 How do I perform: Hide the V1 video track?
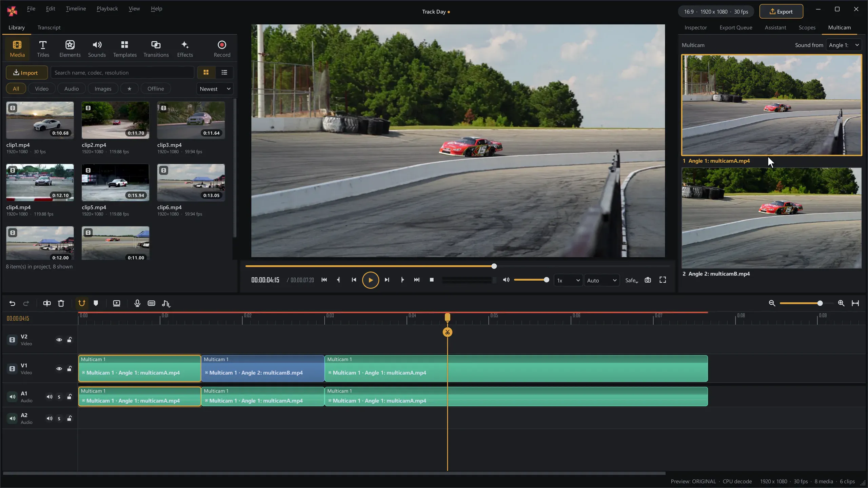click(59, 369)
